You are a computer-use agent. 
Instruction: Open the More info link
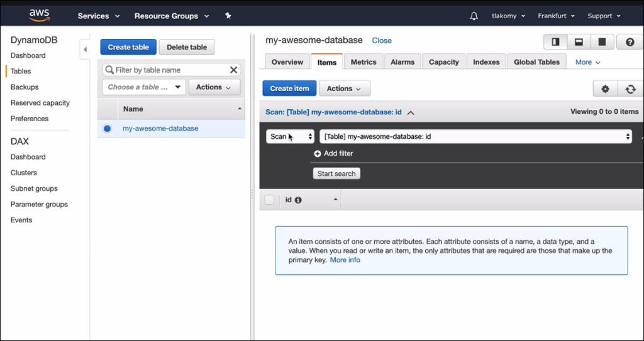[345, 260]
